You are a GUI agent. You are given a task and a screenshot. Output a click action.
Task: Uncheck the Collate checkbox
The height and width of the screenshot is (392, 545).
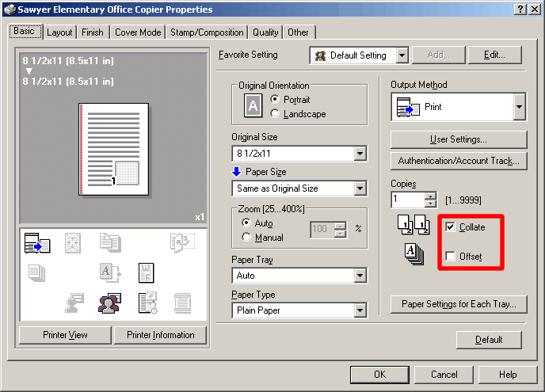[450, 227]
